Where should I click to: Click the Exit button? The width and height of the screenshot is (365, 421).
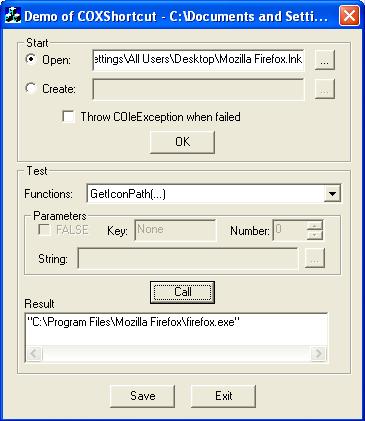click(223, 396)
